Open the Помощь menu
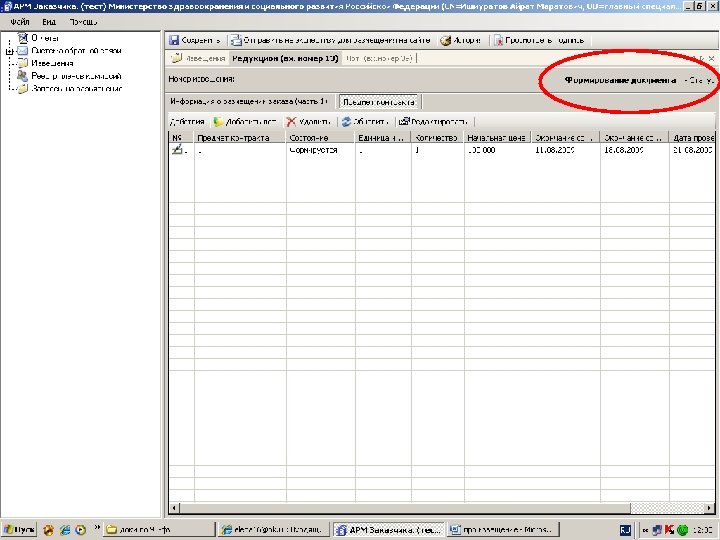This screenshot has width=720, height=540. point(83,22)
